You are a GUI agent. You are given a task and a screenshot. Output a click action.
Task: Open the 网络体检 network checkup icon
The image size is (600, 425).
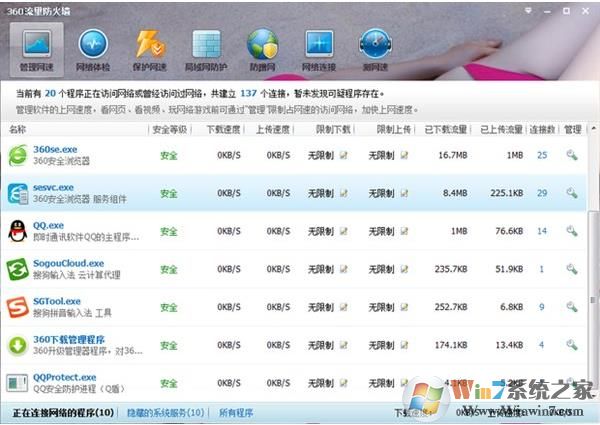pos(93,49)
